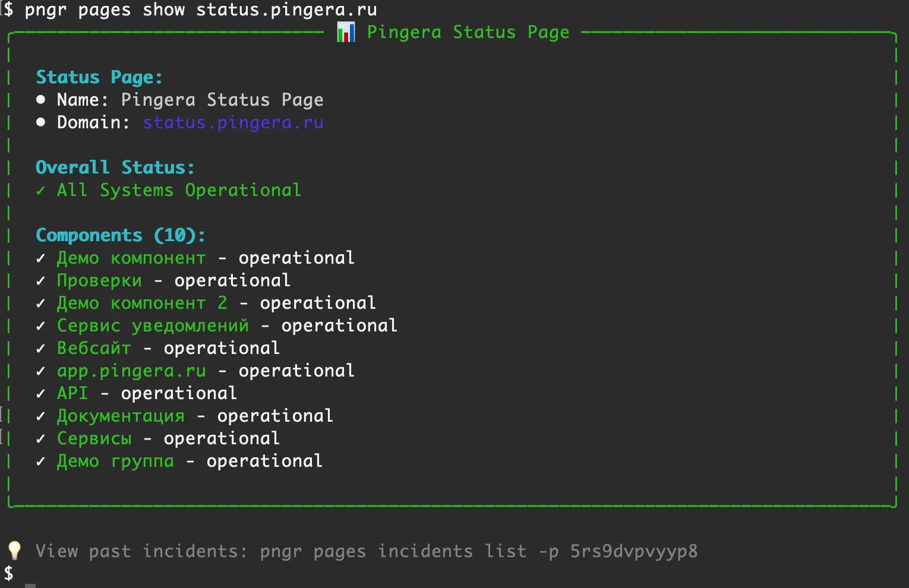Click the light bulb hint icon

click(14, 551)
